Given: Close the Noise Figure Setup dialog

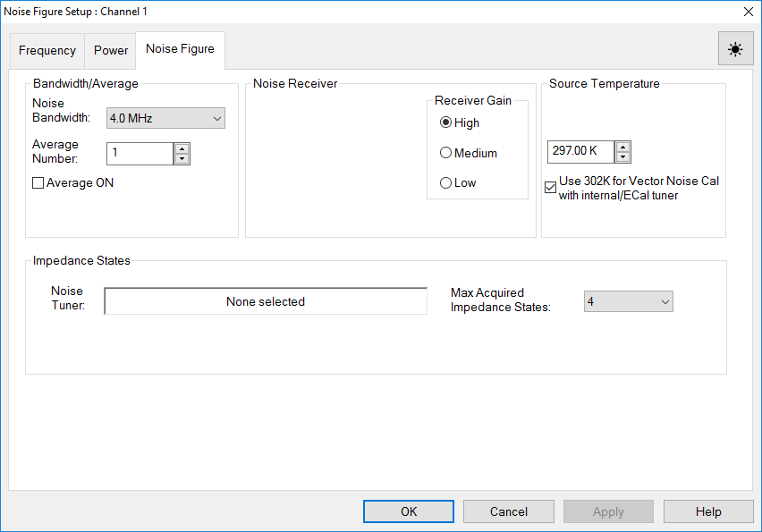Looking at the screenshot, I should (748, 11).
